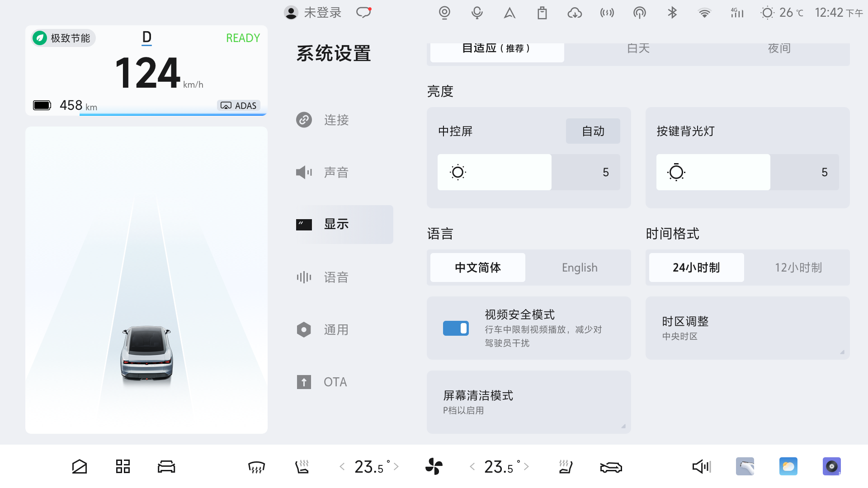Viewport: 868px width, 488px height.
Task: Adjust center screen brightness slider
Action: (x=528, y=172)
